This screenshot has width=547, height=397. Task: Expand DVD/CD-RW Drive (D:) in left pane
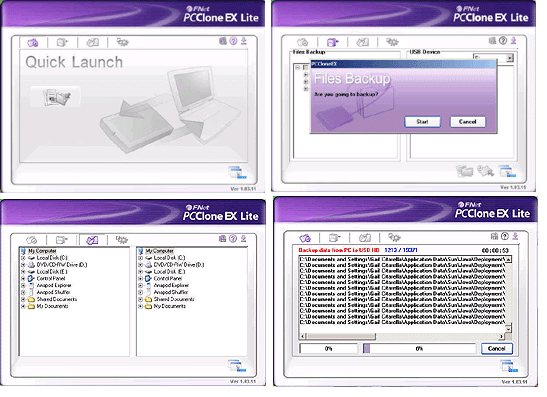tap(23, 265)
